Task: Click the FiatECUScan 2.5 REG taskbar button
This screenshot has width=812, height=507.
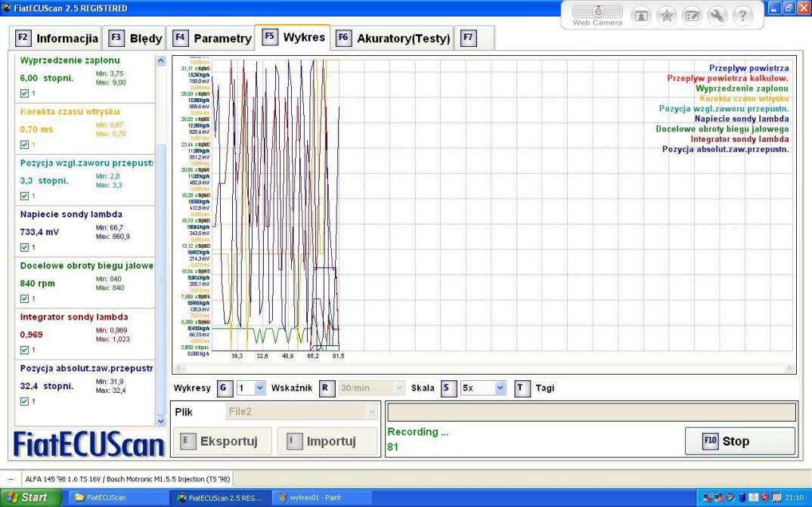Action: (x=220, y=498)
